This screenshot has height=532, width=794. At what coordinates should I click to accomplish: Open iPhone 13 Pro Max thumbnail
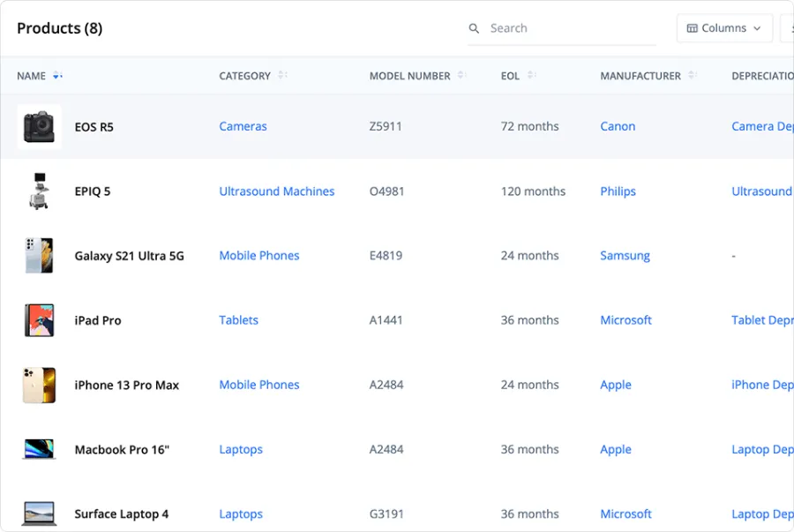click(39, 385)
